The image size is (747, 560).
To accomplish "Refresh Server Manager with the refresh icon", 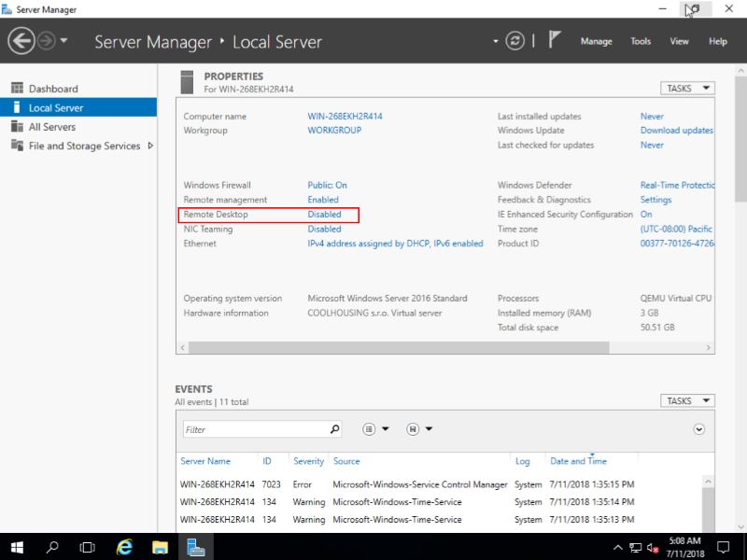I will pos(515,41).
